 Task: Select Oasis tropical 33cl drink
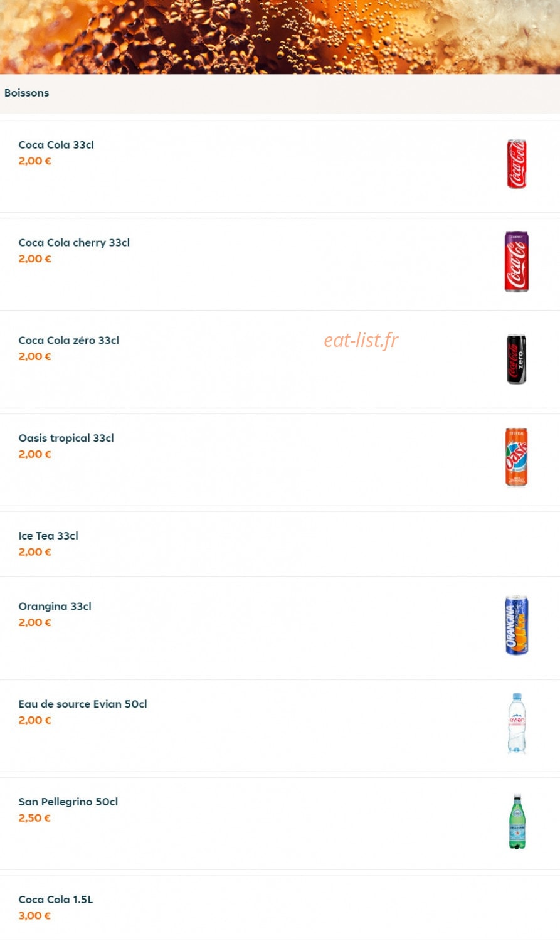66,439
